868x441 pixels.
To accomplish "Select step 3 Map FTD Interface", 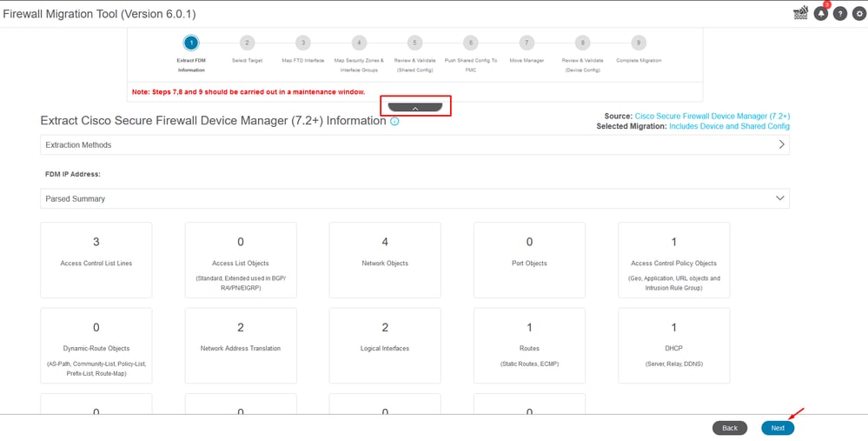I will pos(303,43).
